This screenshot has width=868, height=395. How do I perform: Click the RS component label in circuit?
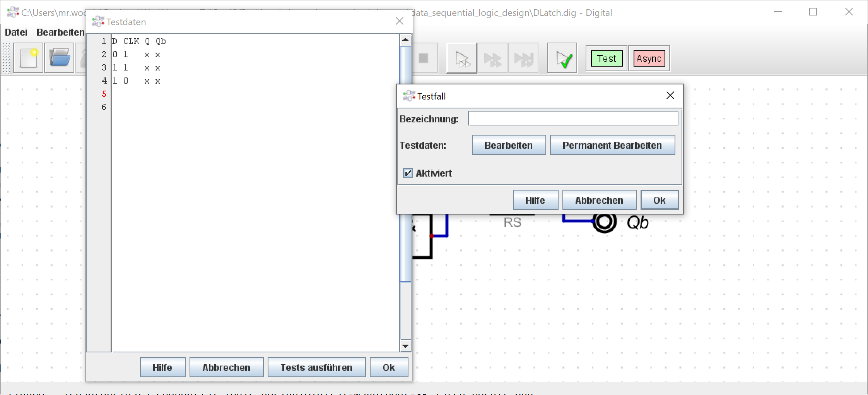coord(513,223)
